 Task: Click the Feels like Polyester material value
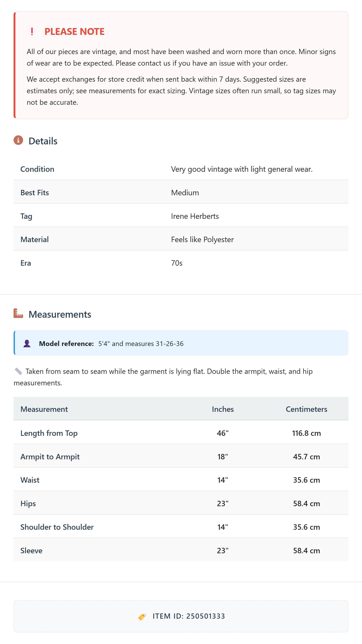[x=202, y=239]
